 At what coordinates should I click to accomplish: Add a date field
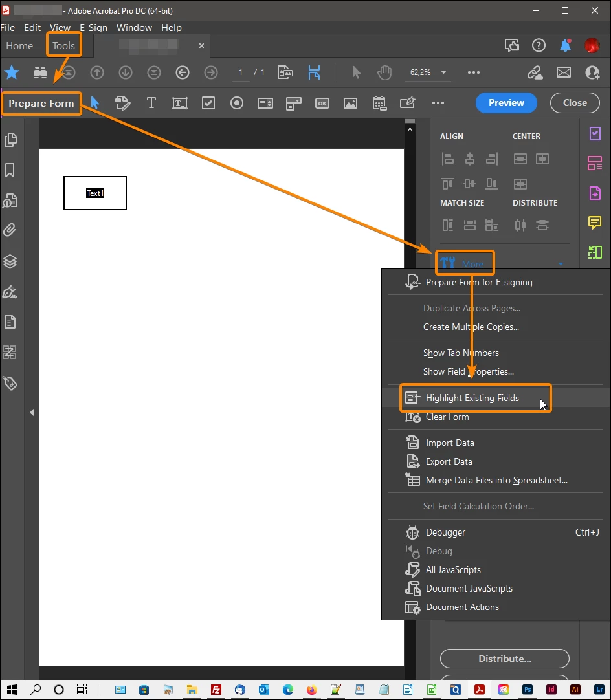[x=379, y=103]
